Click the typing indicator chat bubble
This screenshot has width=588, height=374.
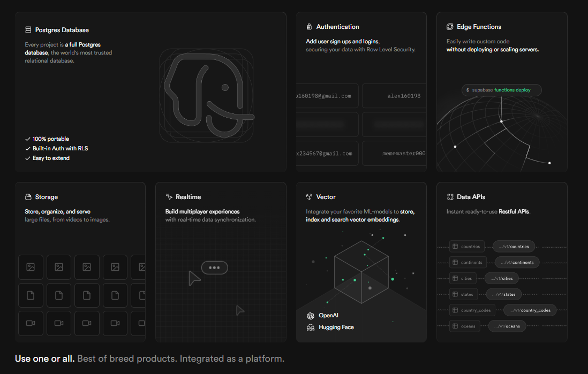pyautogui.click(x=215, y=268)
